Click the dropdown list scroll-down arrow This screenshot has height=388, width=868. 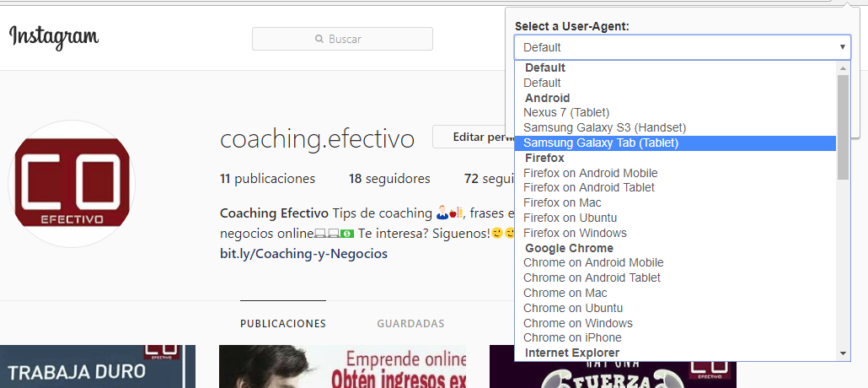(x=843, y=353)
